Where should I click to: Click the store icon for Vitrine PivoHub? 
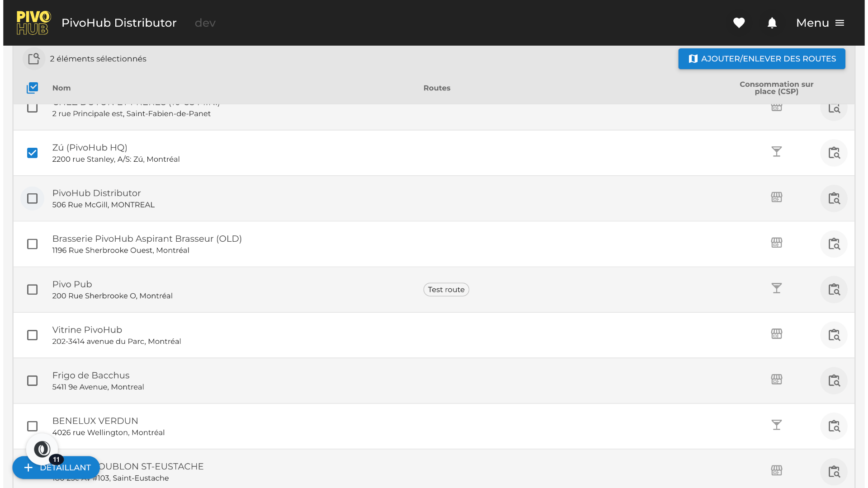(776, 334)
